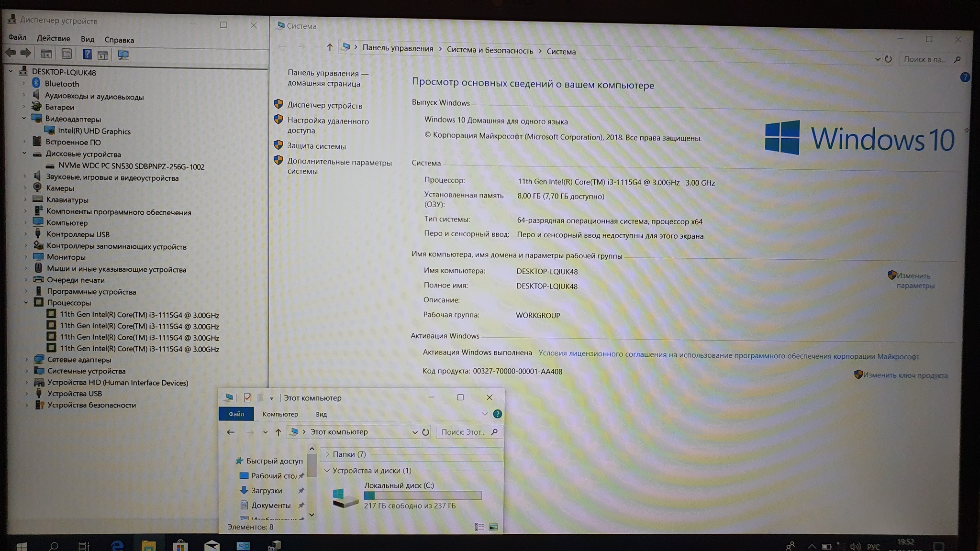This screenshot has width=980, height=551.
Task: Open the Действие menu
Action: point(53,38)
